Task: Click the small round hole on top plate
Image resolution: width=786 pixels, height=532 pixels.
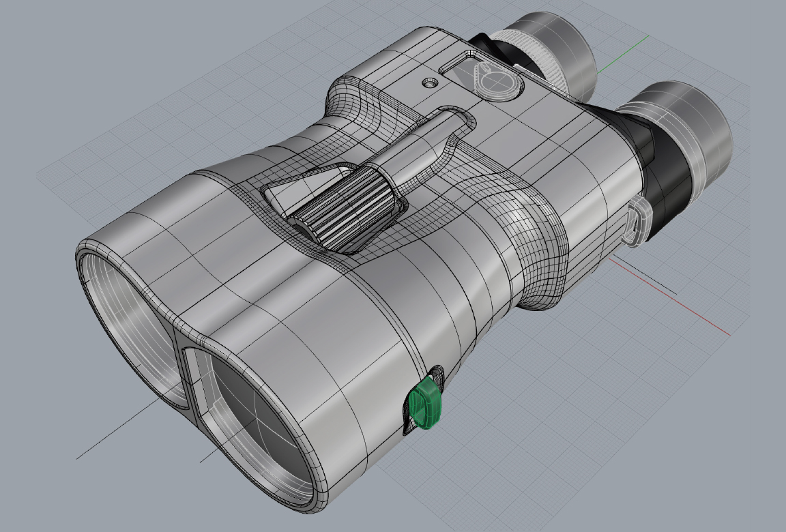Action: (x=430, y=83)
